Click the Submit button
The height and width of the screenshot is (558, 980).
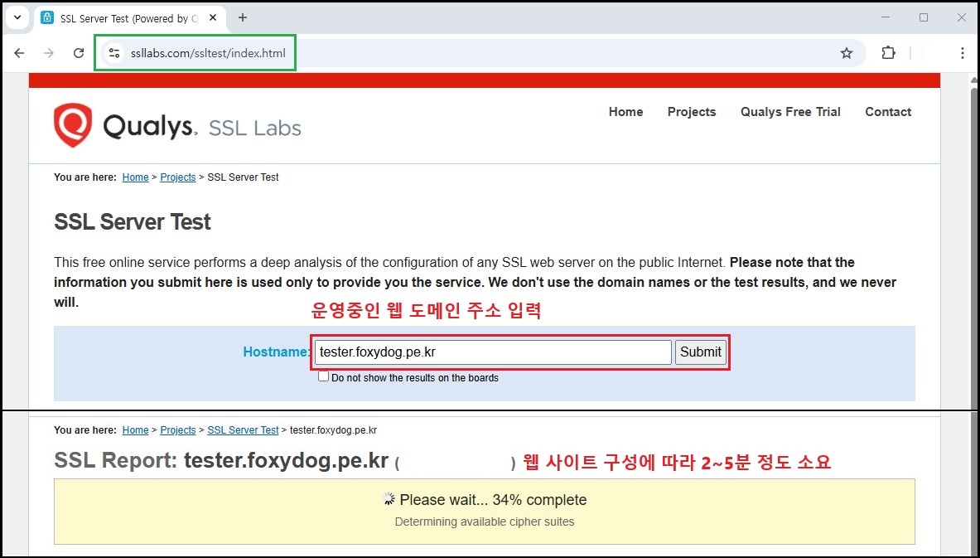pyautogui.click(x=701, y=352)
